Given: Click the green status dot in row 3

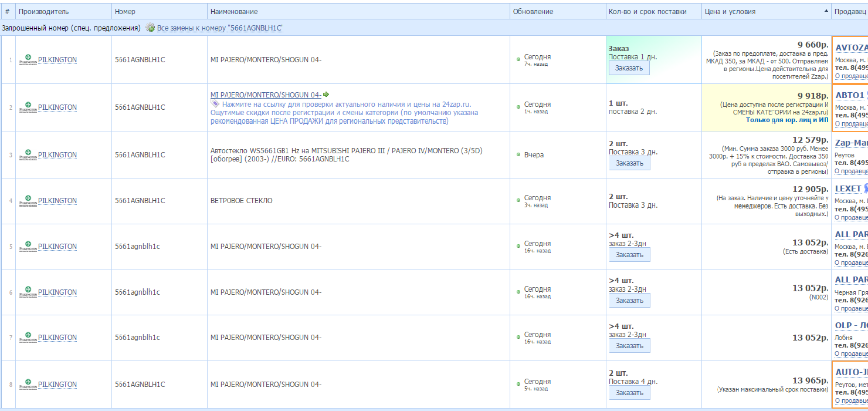Looking at the screenshot, I should [x=518, y=155].
